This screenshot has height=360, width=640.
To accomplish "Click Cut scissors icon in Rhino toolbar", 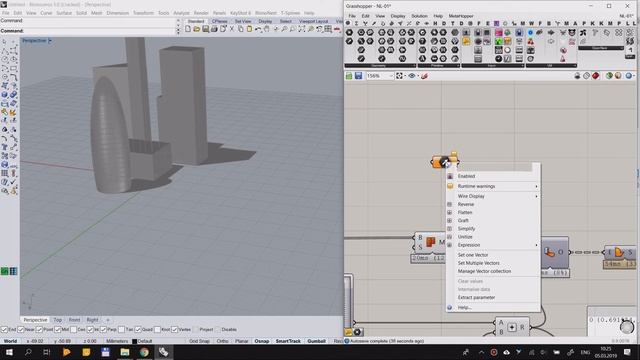I will tap(231, 29).
